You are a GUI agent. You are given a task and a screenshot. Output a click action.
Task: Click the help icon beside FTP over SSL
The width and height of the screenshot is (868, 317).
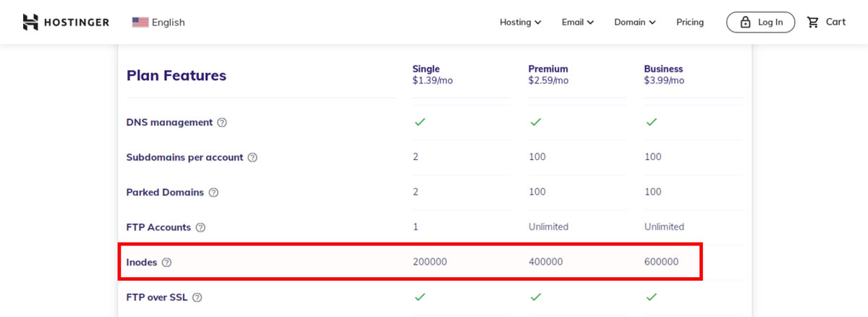coord(197,297)
